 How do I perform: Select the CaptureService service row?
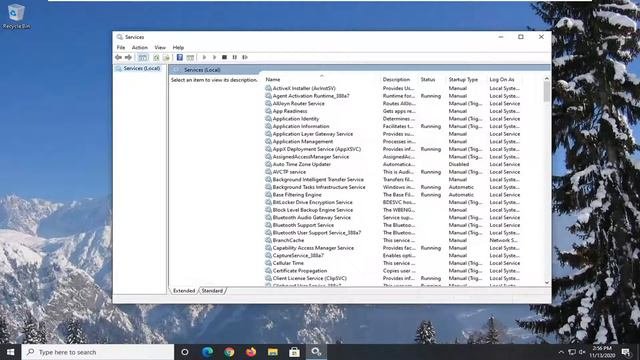pyautogui.click(x=298, y=256)
